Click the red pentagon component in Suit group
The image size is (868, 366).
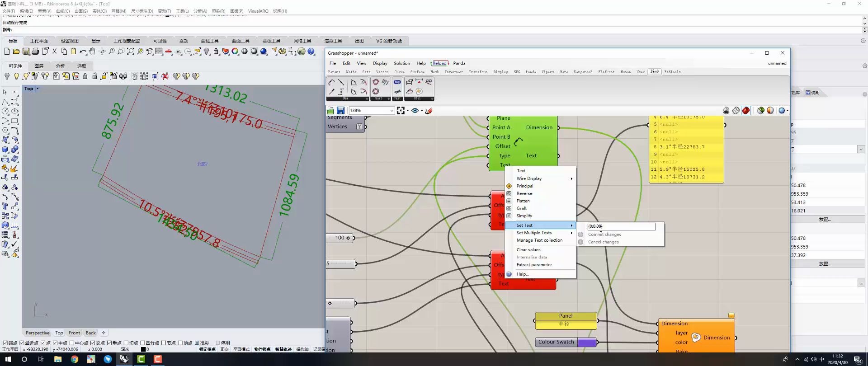pos(376,82)
